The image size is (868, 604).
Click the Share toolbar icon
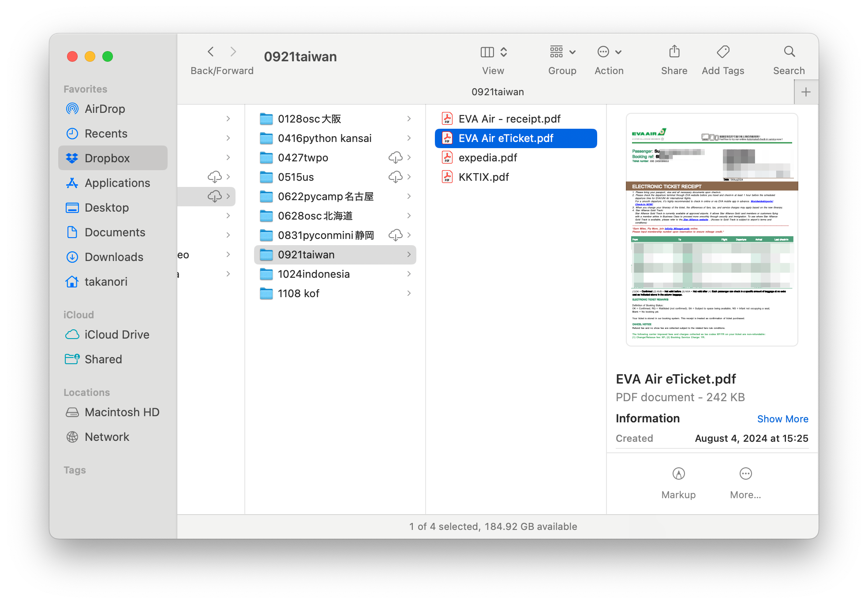(674, 52)
